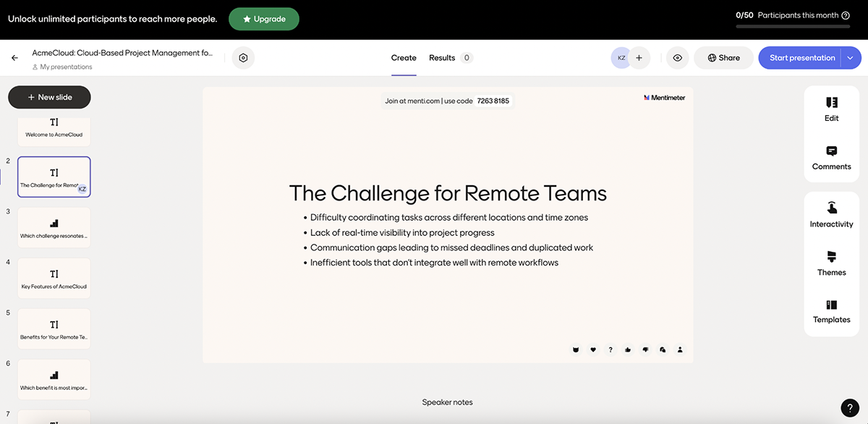
Task: Select the Create tab
Action: (x=404, y=57)
